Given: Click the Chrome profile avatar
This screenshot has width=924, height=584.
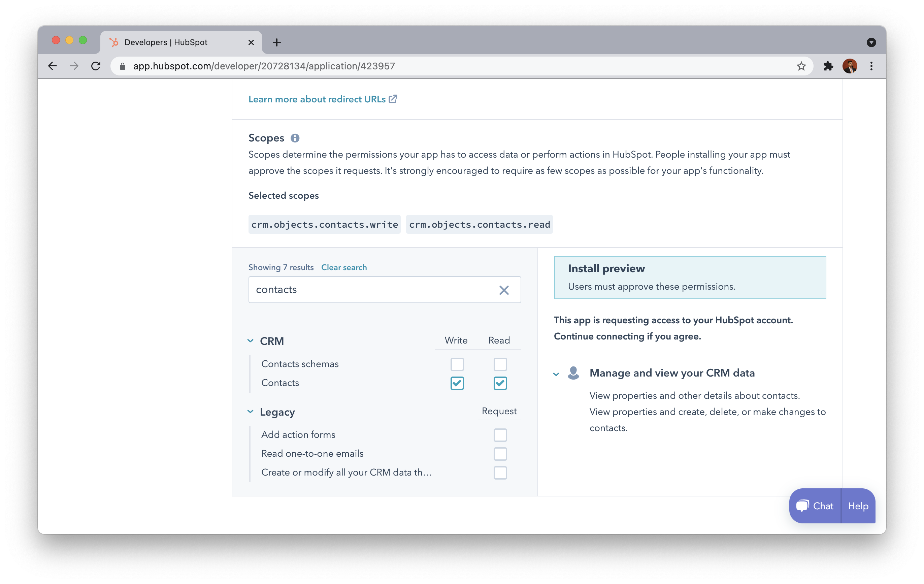Looking at the screenshot, I should click(x=850, y=66).
